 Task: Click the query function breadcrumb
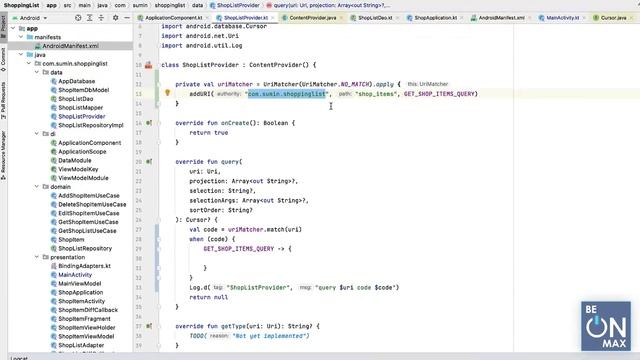tap(328, 5)
